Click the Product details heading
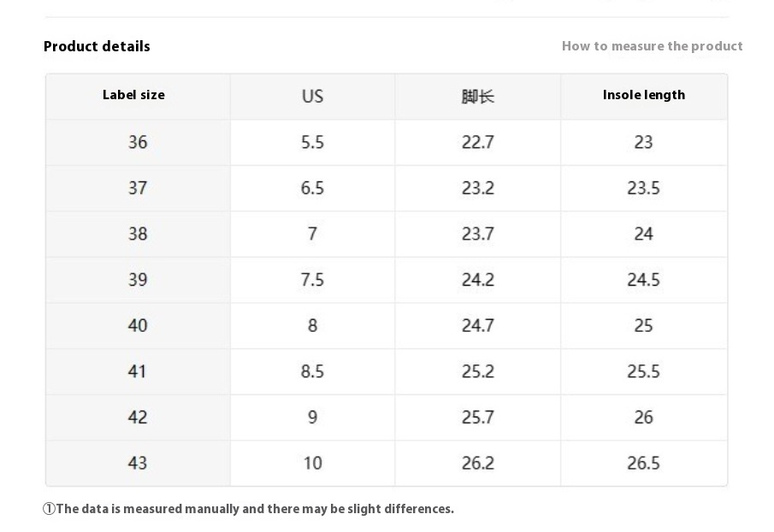The height and width of the screenshot is (532, 774). click(97, 46)
